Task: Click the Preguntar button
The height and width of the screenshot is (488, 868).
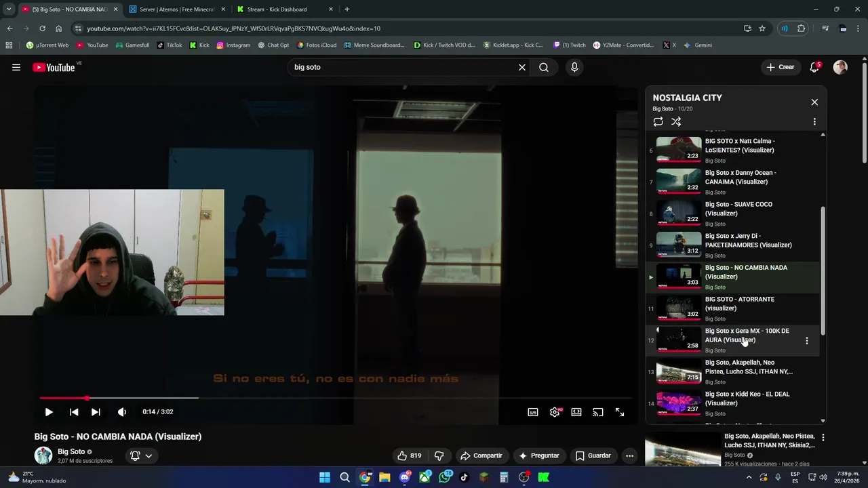Action: pos(539,455)
